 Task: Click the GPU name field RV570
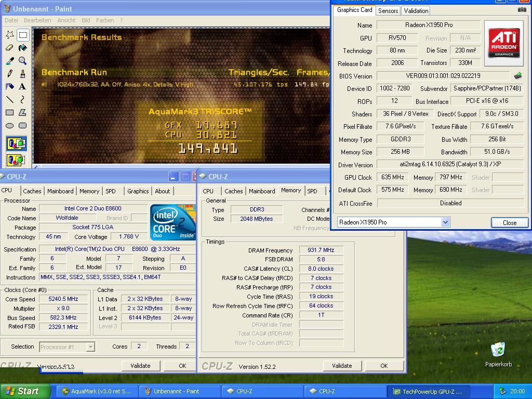(397, 37)
